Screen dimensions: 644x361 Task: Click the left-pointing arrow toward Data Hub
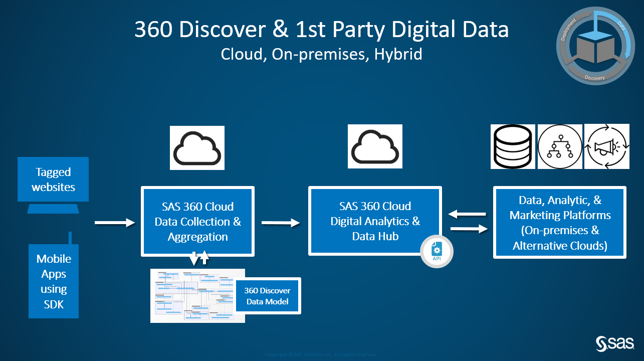(467, 214)
